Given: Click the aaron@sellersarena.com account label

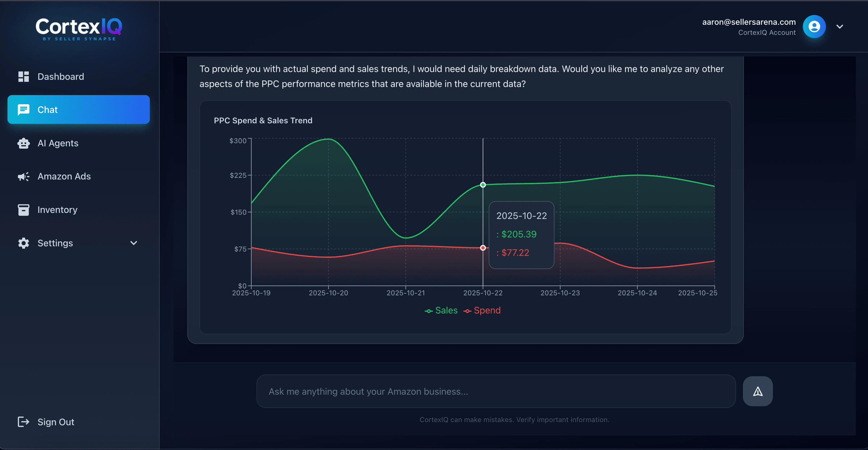Looking at the screenshot, I should [x=749, y=22].
